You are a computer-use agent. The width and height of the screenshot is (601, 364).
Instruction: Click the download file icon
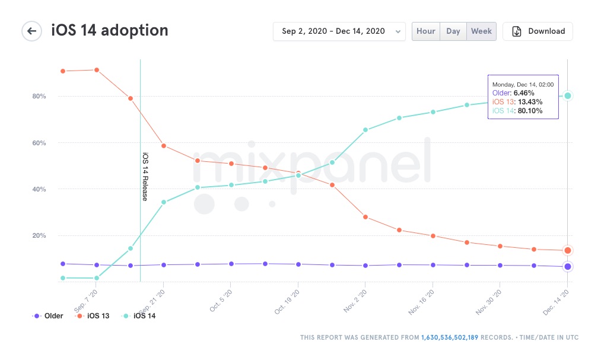tap(517, 31)
